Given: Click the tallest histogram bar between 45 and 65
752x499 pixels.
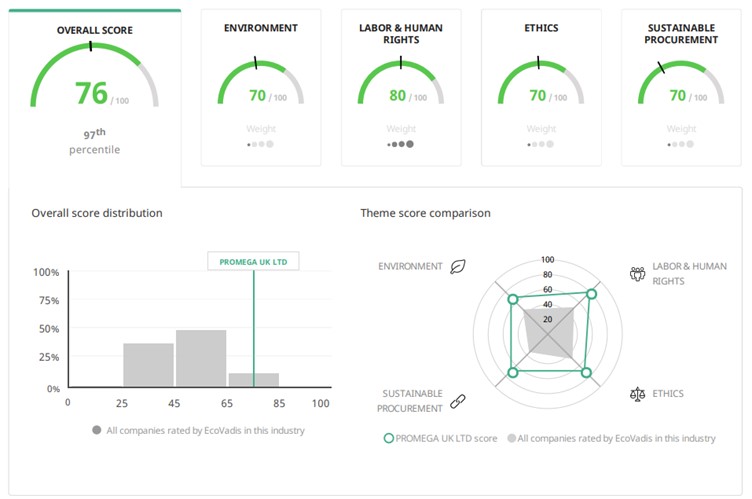Looking at the screenshot, I should pos(201,358).
